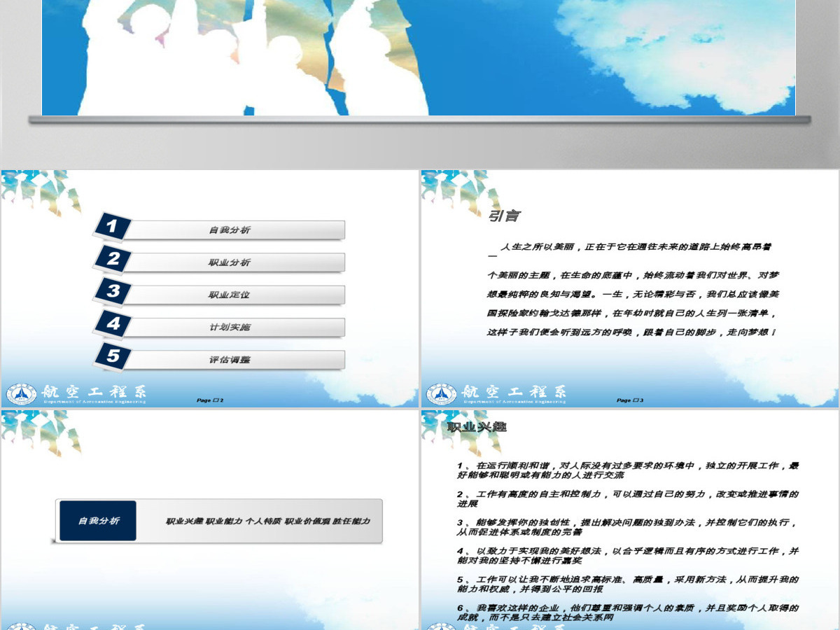Click the number 5 badge icon
The width and height of the screenshot is (840, 630).
coord(113,356)
